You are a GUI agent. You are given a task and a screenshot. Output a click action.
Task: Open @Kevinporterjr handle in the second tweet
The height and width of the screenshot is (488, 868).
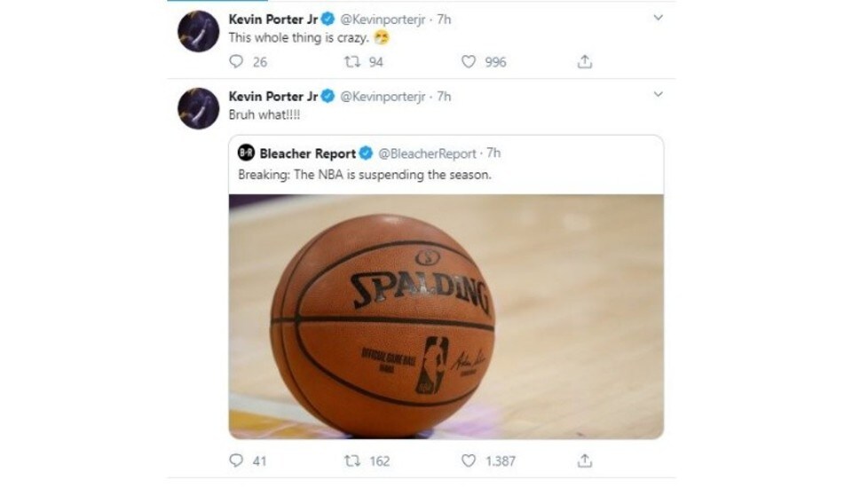click(x=383, y=97)
